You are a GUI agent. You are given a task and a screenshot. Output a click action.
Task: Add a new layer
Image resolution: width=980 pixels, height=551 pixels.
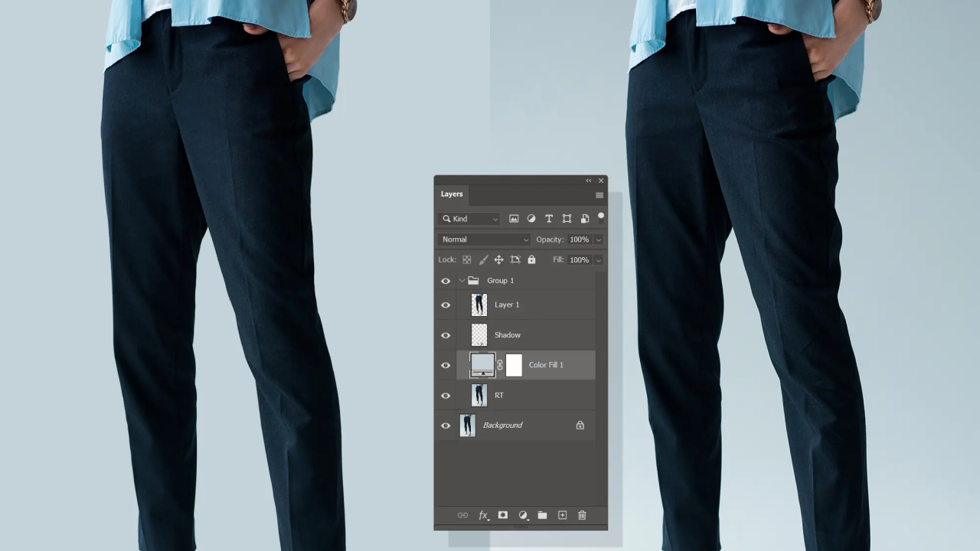pyautogui.click(x=562, y=515)
